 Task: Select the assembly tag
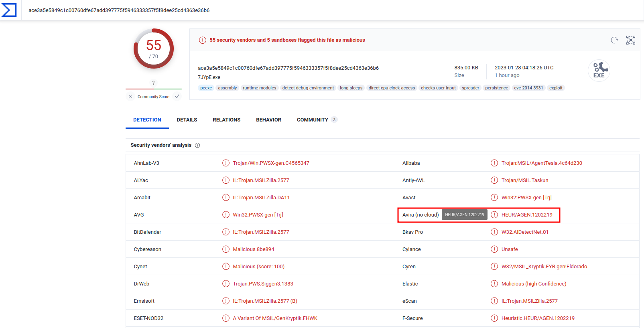point(228,88)
